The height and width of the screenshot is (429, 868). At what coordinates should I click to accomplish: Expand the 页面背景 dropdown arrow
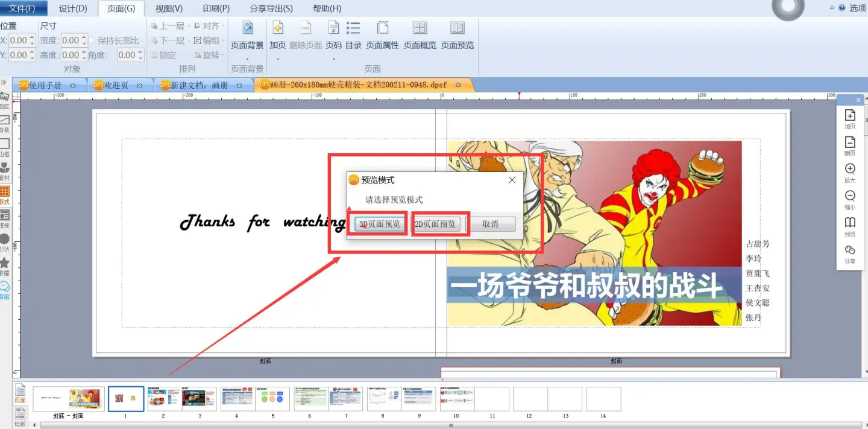[247, 59]
